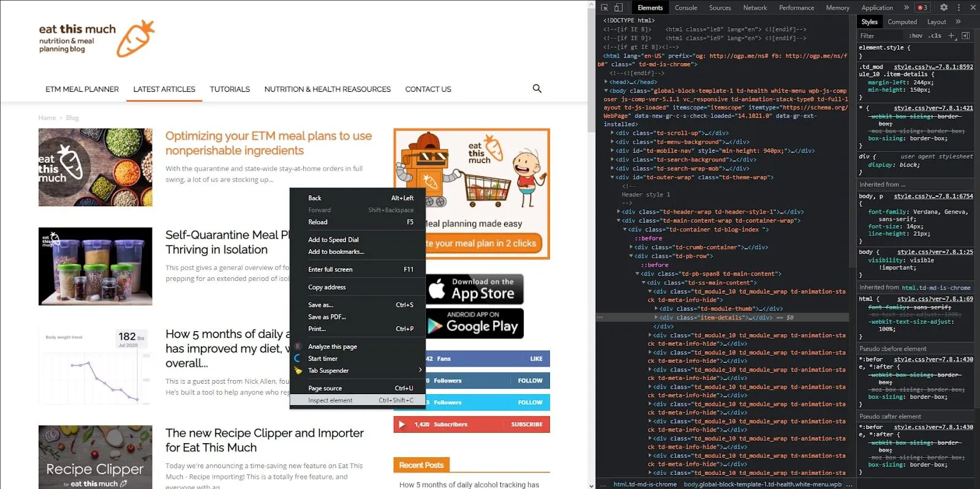
Task: Open the DevTools three-dot customize menu
Action: 959,8
